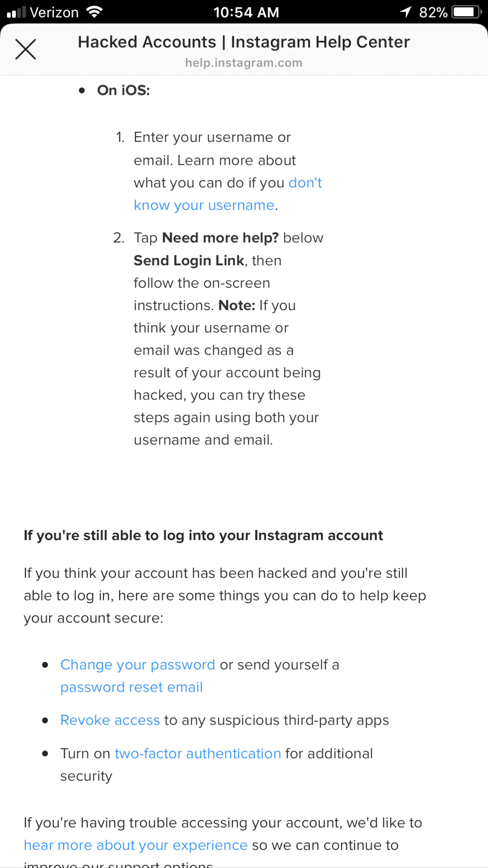The width and height of the screenshot is (488, 868).
Task: Tap the Wi-Fi status icon
Action: tap(94, 12)
